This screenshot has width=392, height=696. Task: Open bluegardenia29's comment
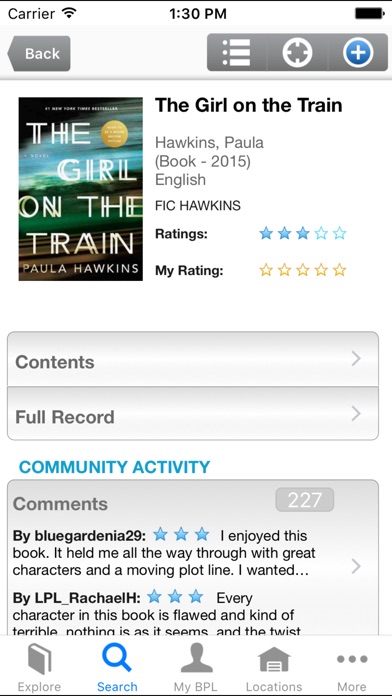[178, 553]
